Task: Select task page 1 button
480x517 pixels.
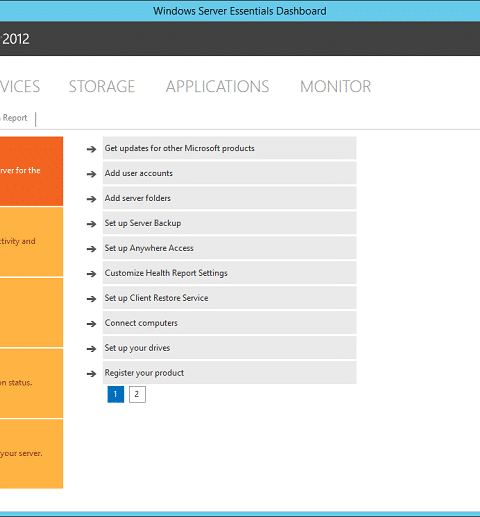Action: pos(116,394)
